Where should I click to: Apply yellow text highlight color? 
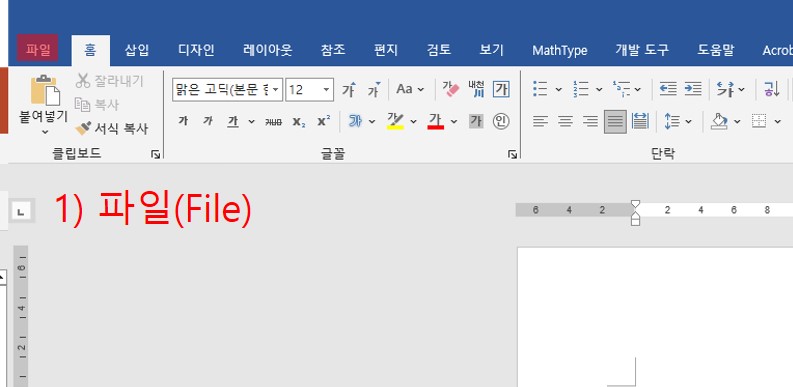395,121
